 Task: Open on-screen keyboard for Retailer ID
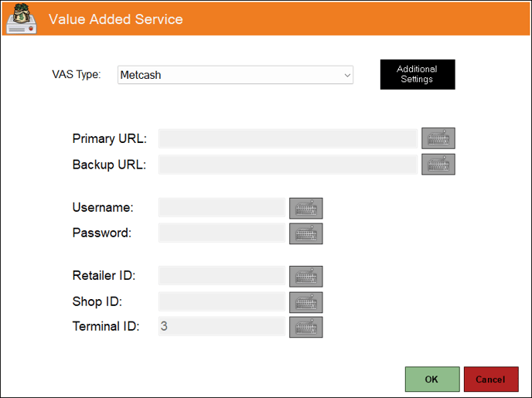[305, 277]
